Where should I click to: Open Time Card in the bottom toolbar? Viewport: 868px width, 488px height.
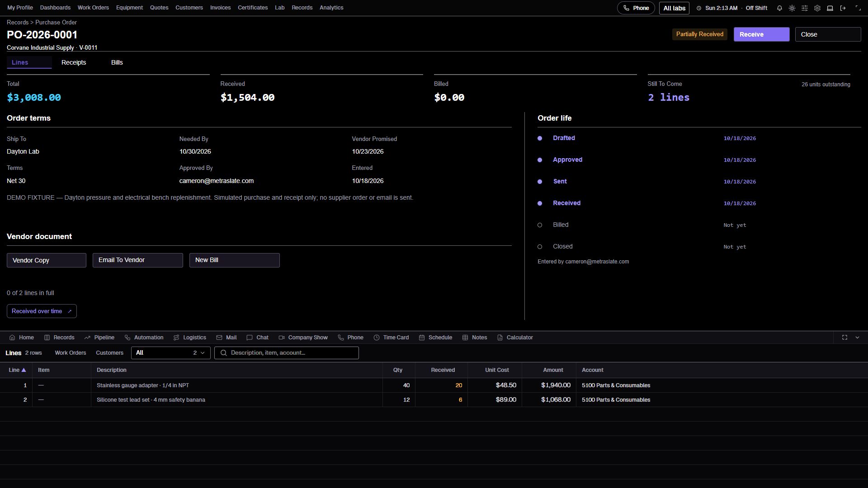tap(391, 338)
